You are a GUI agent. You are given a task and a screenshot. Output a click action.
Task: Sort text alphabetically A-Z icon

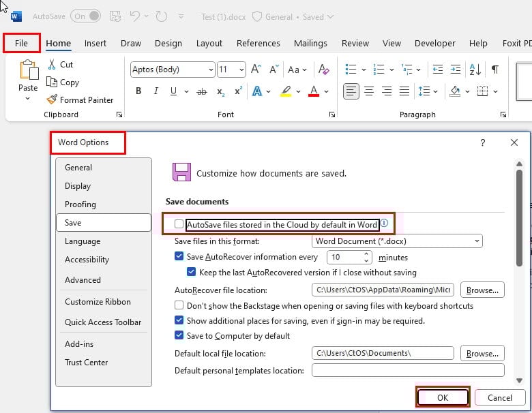click(x=475, y=69)
